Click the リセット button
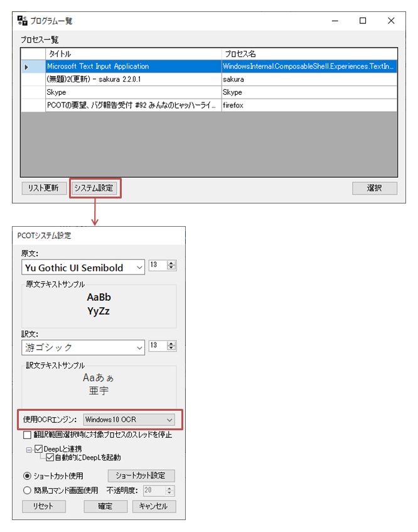418x532 pixels. 44,506
